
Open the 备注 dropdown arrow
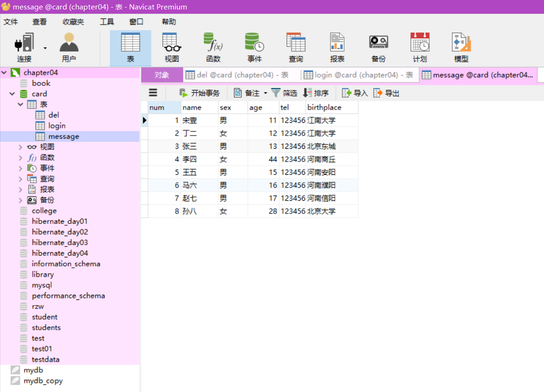tap(265, 93)
